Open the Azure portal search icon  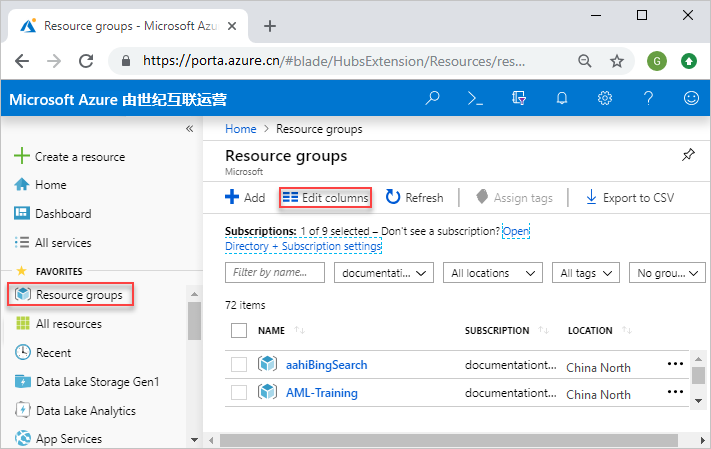432,98
